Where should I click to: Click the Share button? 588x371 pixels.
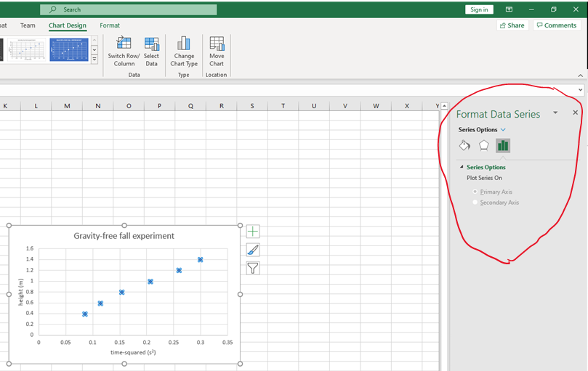[512, 25]
